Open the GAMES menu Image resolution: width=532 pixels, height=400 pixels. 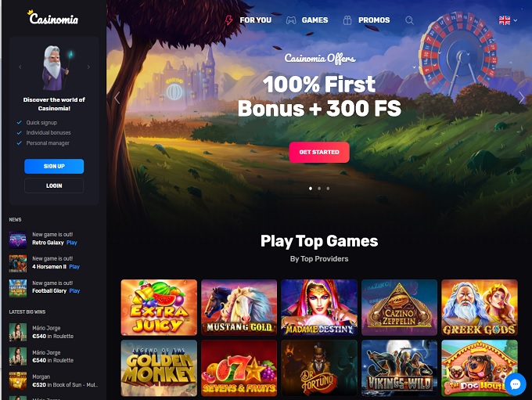pos(315,20)
